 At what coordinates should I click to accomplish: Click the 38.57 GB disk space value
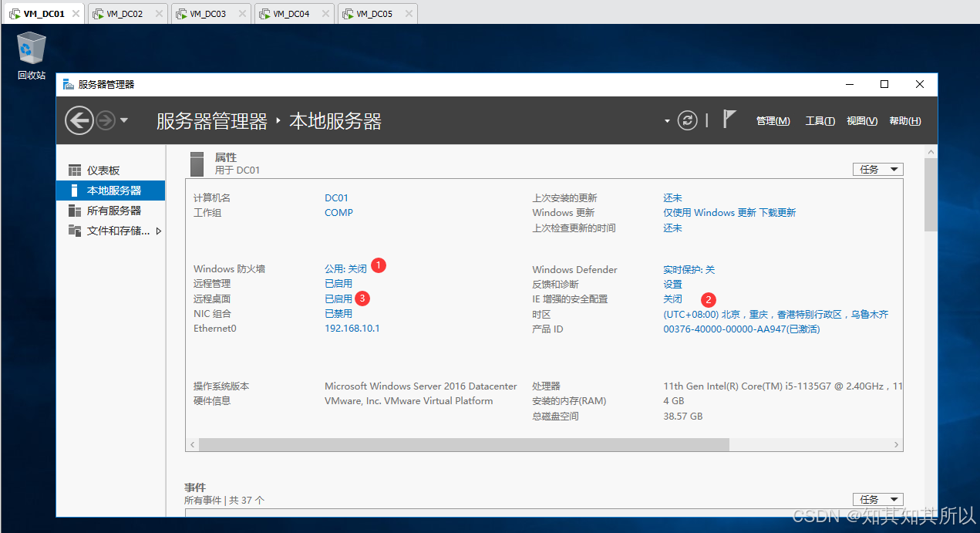[x=683, y=416]
